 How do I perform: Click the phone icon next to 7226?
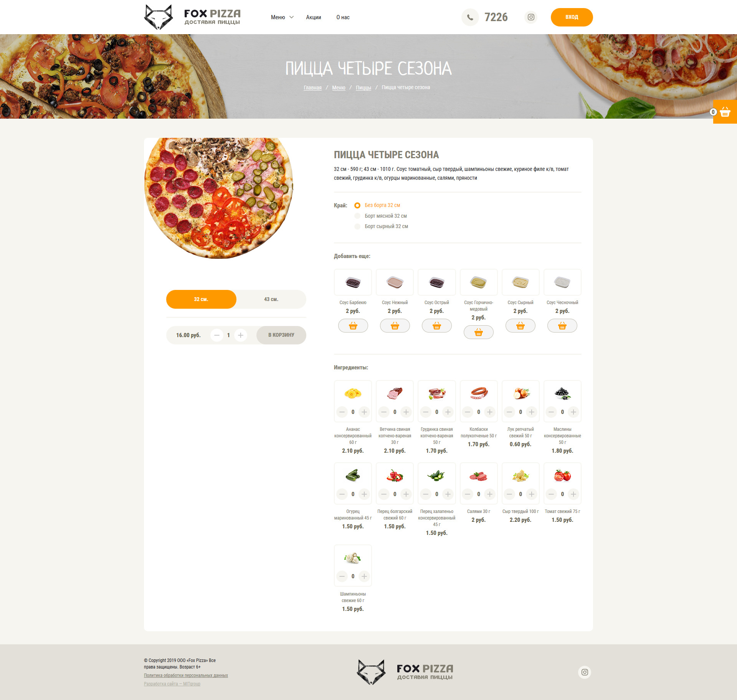tap(470, 17)
